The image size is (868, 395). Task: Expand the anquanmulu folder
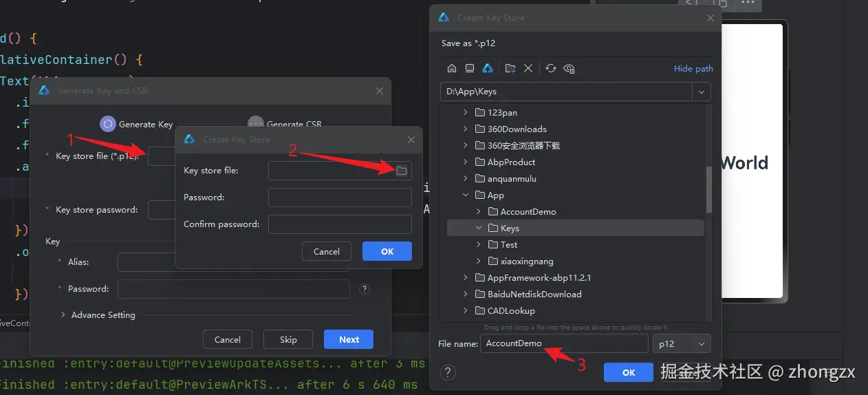(x=466, y=179)
